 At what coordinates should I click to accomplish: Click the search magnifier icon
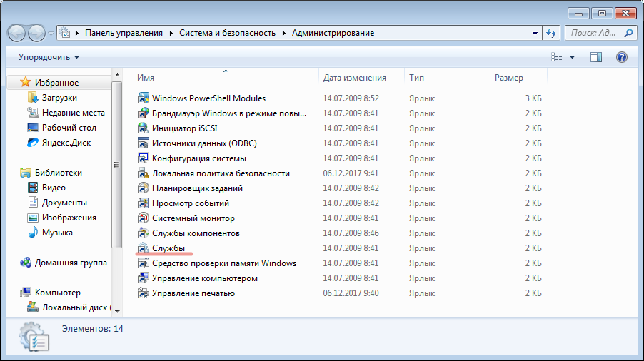point(628,33)
